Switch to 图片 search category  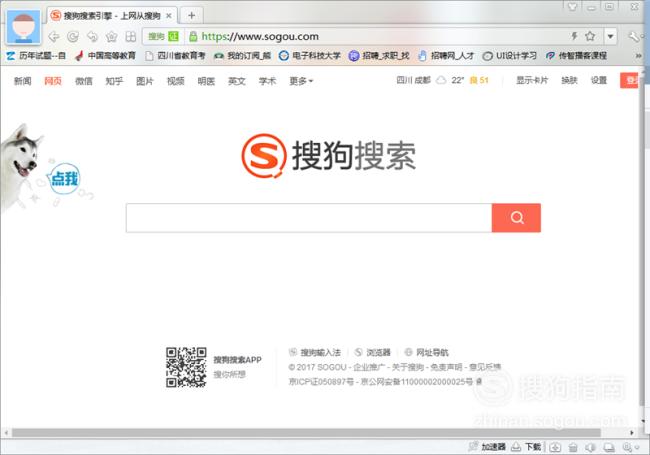point(145,81)
